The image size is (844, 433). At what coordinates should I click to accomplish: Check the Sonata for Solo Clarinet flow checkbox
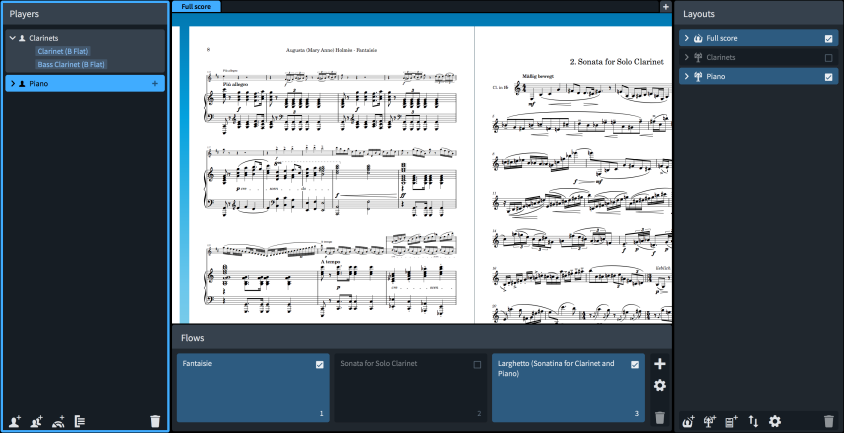click(x=477, y=365)
